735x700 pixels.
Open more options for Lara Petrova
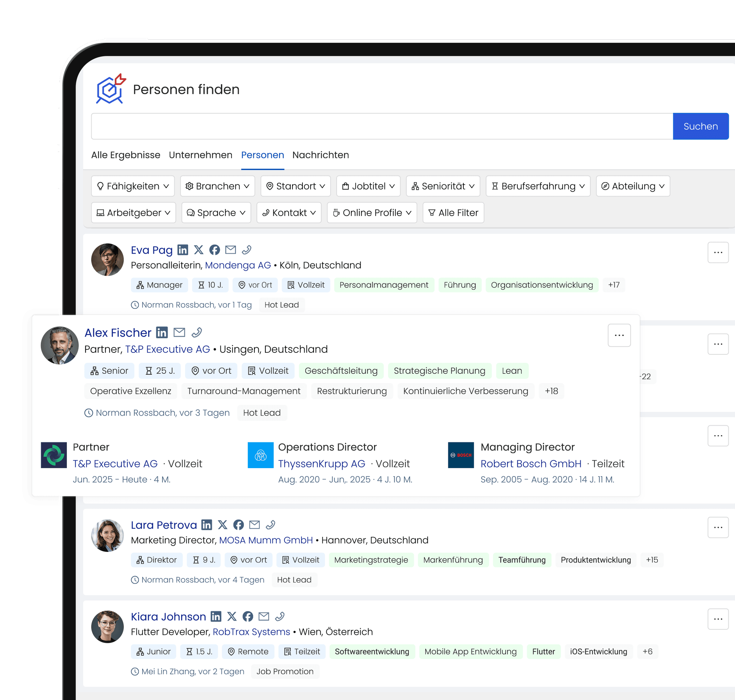pyautogui.click(x=718, y=527)
